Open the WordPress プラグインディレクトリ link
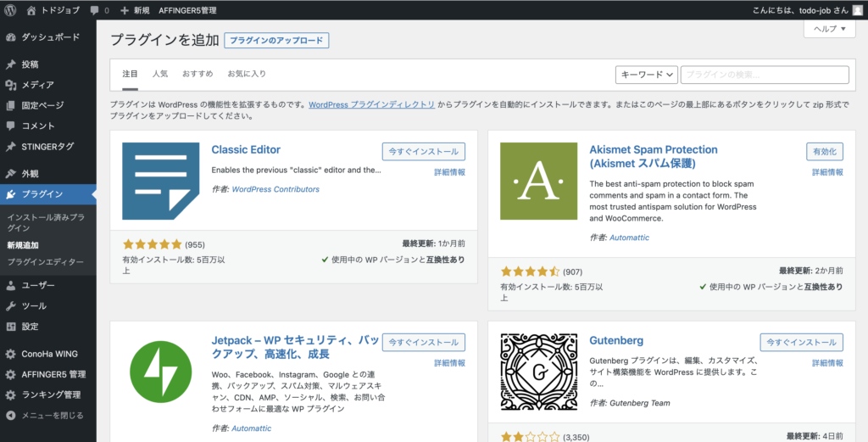868x442 pixels. coord(371,104)
